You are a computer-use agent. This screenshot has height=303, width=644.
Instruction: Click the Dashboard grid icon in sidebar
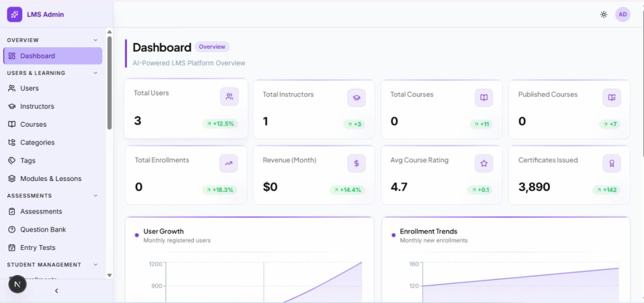click(12, 56)
